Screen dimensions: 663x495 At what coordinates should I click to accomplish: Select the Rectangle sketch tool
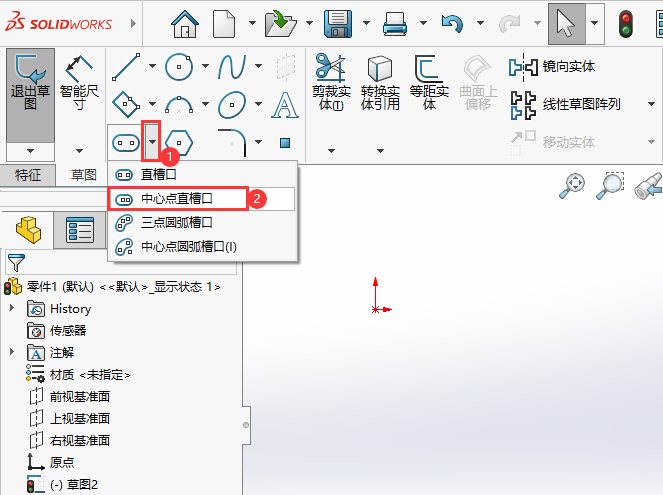pos(126,104)
